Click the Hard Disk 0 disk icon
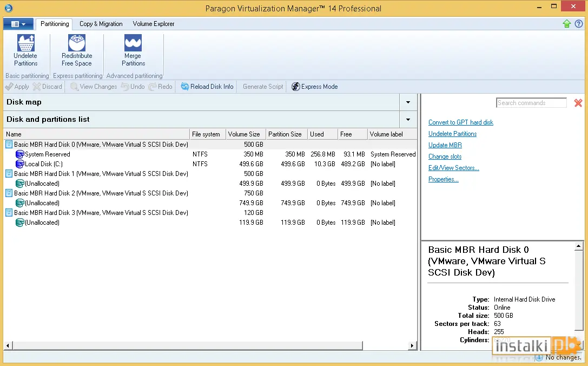Screen dimensions: 588x366 pos(9,145)
